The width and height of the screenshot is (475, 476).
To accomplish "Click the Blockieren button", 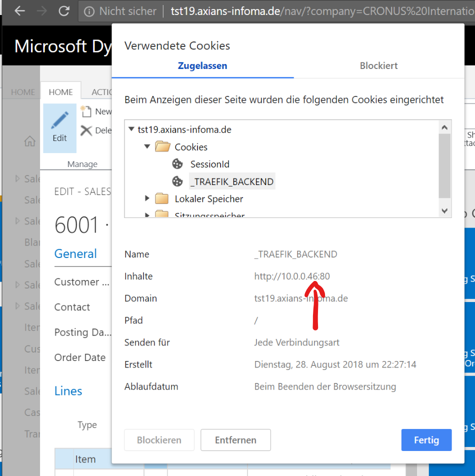I will 159,440.
